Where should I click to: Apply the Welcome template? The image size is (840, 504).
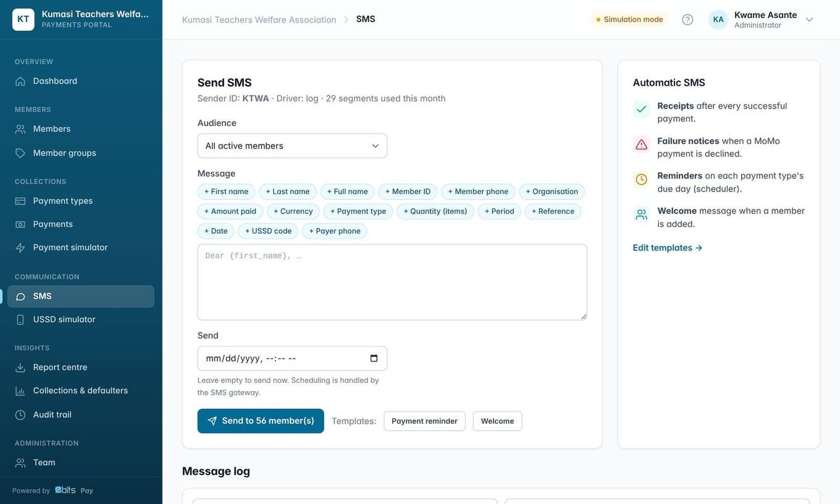point(497,421)
